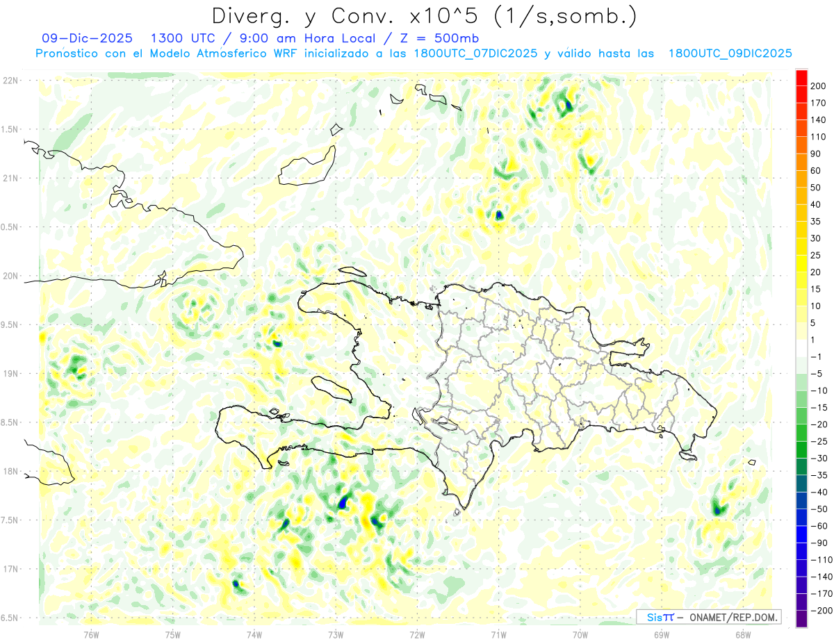Select the '-15' colorbar value

(x=818, y=408)
